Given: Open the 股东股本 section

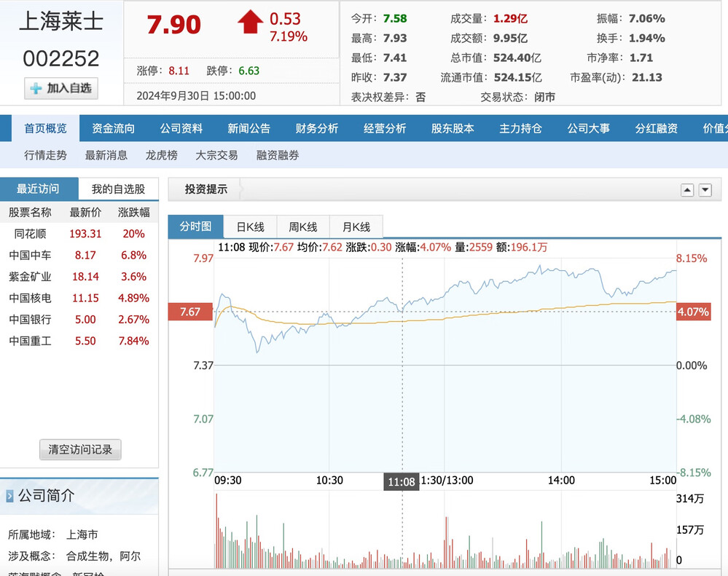Looking at the screenshot, I should 453,127.
